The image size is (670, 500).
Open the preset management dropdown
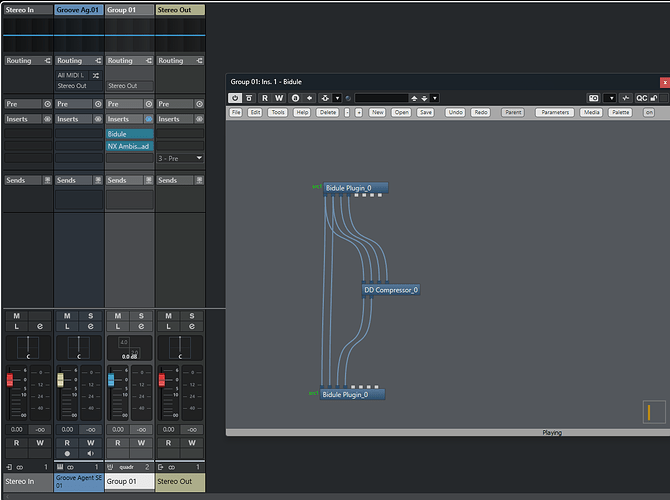pyautogui.click(x=435, y=98)
